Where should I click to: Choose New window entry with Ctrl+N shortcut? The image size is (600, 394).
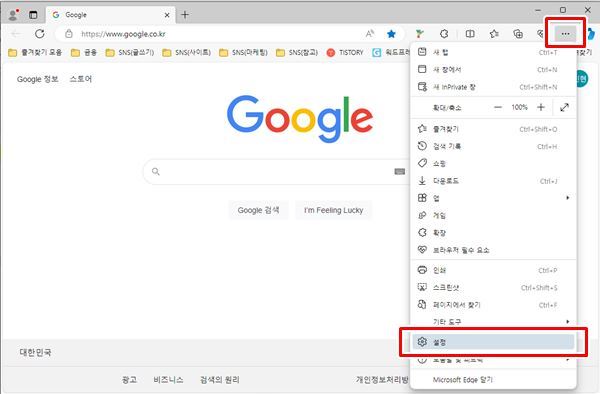(493, 70)
